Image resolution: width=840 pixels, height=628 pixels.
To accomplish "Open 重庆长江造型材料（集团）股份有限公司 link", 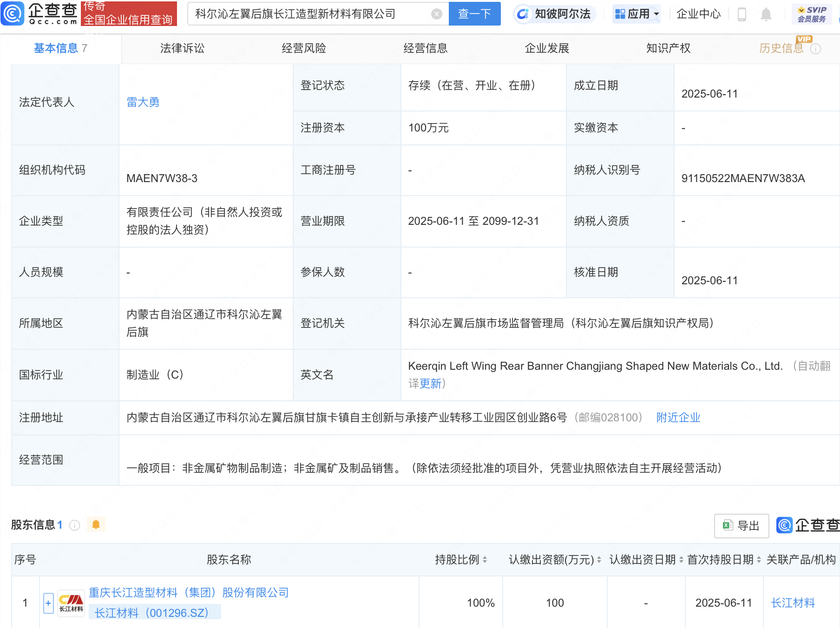I will [x=189, y=593].
